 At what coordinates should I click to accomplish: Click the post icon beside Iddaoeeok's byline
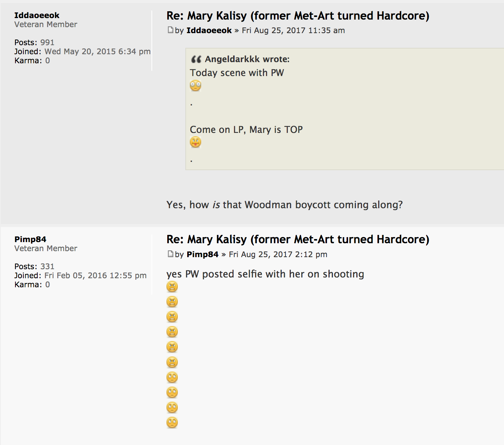[x=170, y=30]
